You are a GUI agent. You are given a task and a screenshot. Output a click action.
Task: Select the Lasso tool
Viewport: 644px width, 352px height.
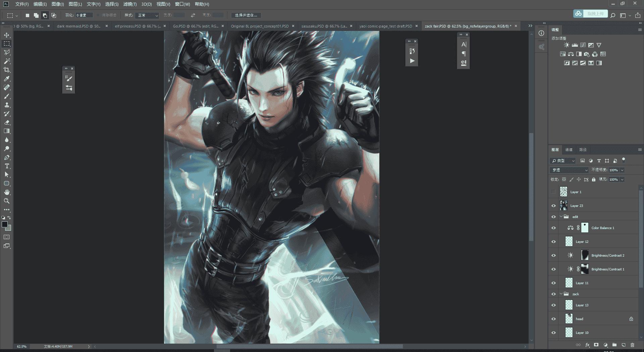click(7, 52)
